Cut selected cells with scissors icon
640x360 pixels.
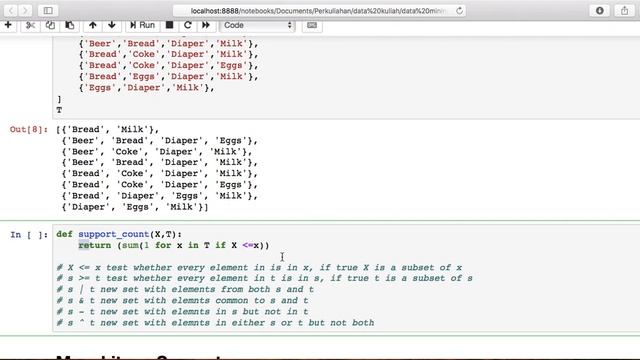pyautogui.click(x=30, y=25)
